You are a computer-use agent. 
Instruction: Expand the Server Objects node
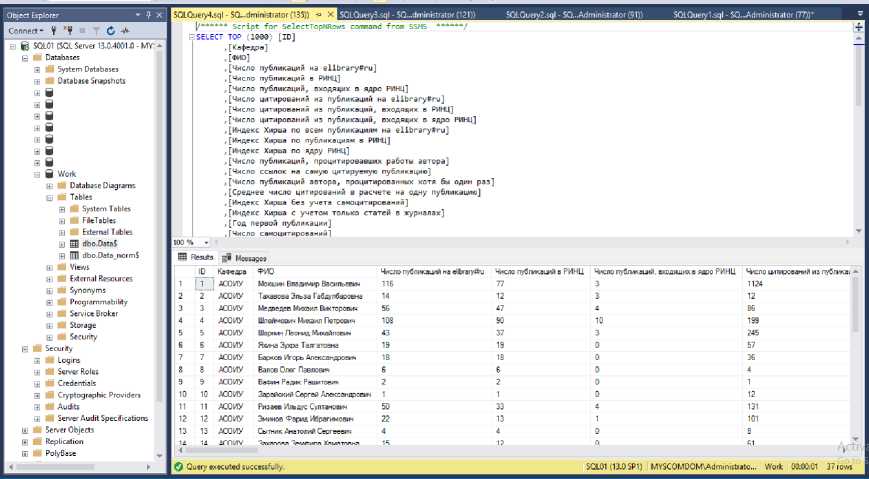tap(23, 429)
